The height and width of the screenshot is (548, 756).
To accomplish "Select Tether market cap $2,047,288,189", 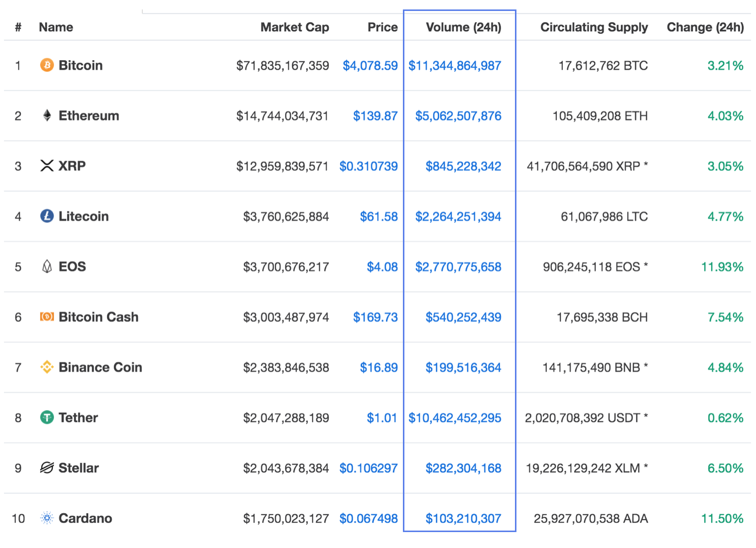I will (286, 417).
